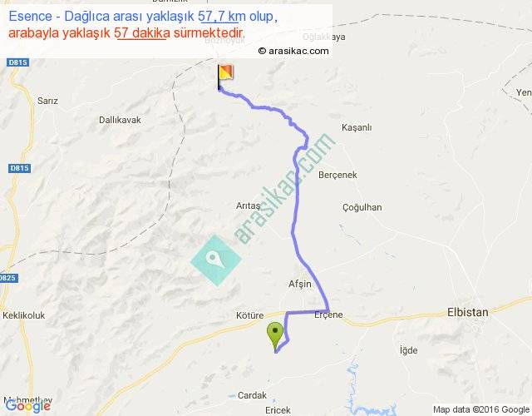Click the Kötüre place label

(249, 315)
